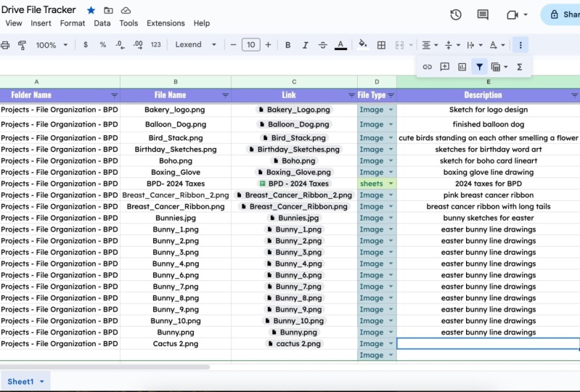Open File Name column filter
The width and height of the screenshot is (580, 392).
click(225, 95)
